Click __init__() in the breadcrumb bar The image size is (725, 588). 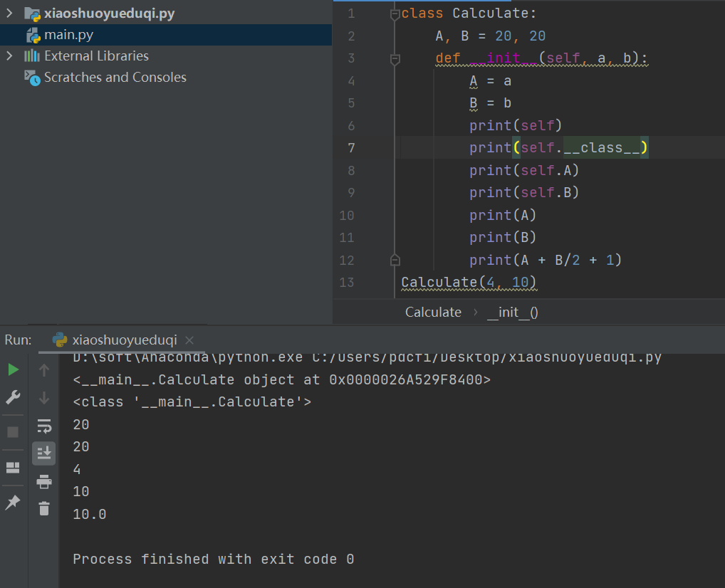tap(513, 313)
